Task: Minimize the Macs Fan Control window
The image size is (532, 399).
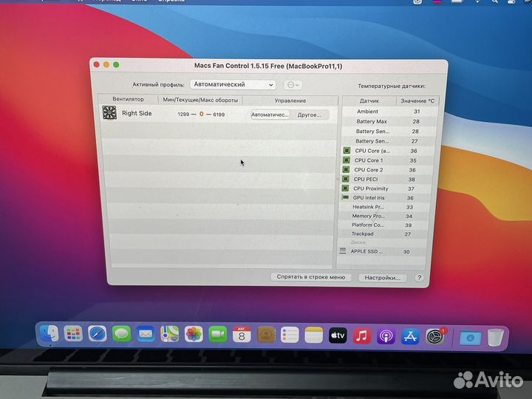Action: coord(106,64)
